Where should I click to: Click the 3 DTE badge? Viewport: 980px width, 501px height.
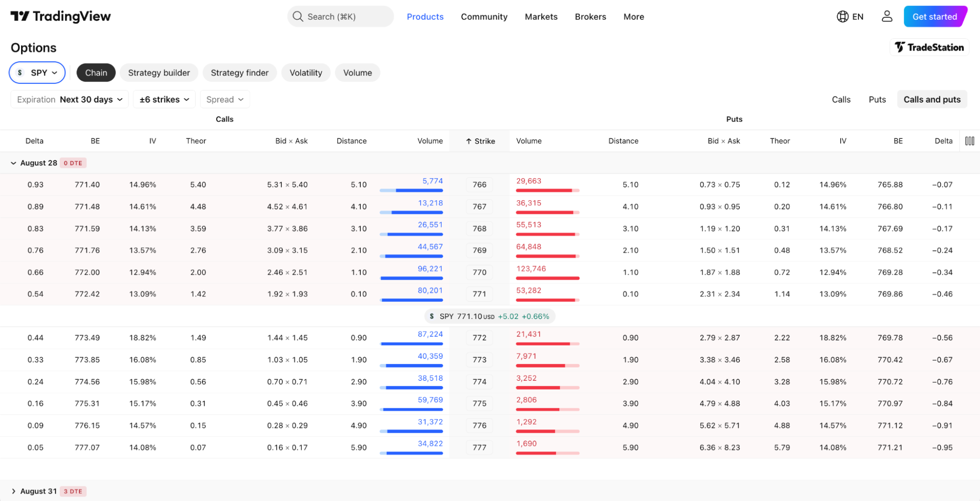click(73, 491)
